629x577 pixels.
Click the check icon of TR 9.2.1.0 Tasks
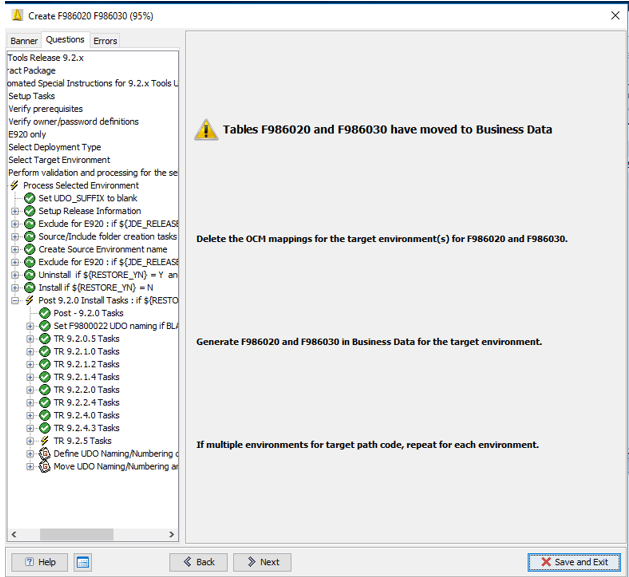click(x=45, y=351)
